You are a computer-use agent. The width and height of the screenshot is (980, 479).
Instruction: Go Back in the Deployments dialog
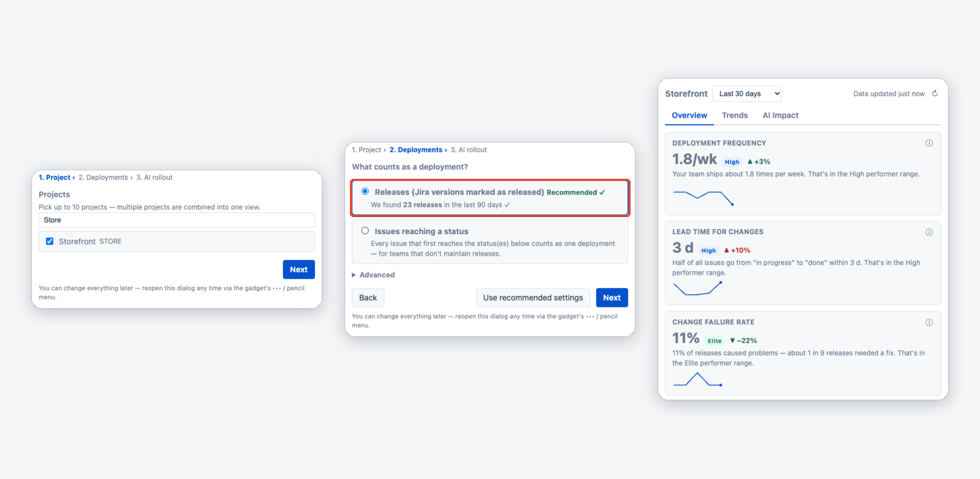coord(368,298)
